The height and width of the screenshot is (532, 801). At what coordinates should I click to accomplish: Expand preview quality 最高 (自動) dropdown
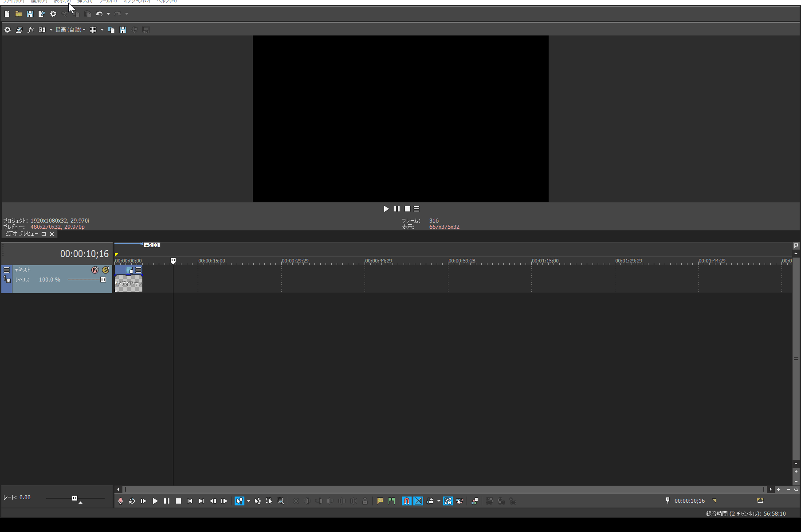point(71,30)
